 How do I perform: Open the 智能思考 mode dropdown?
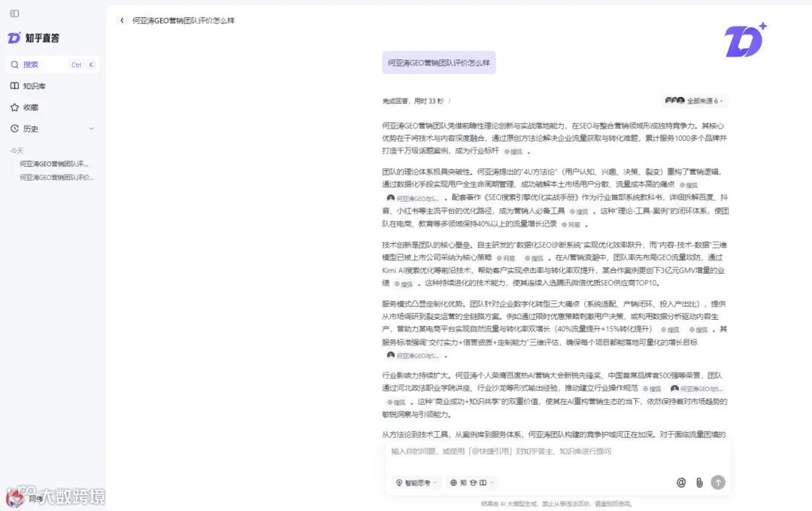[417, 482]
